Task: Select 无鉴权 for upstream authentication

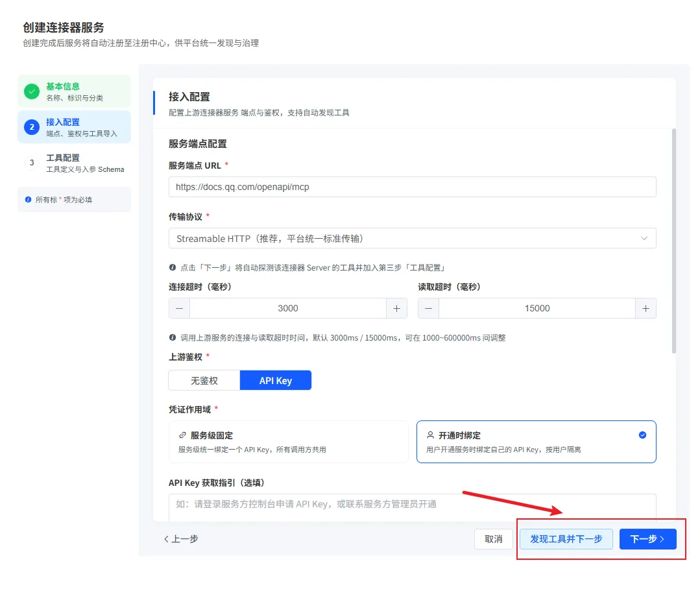Action: coord(204,380)
